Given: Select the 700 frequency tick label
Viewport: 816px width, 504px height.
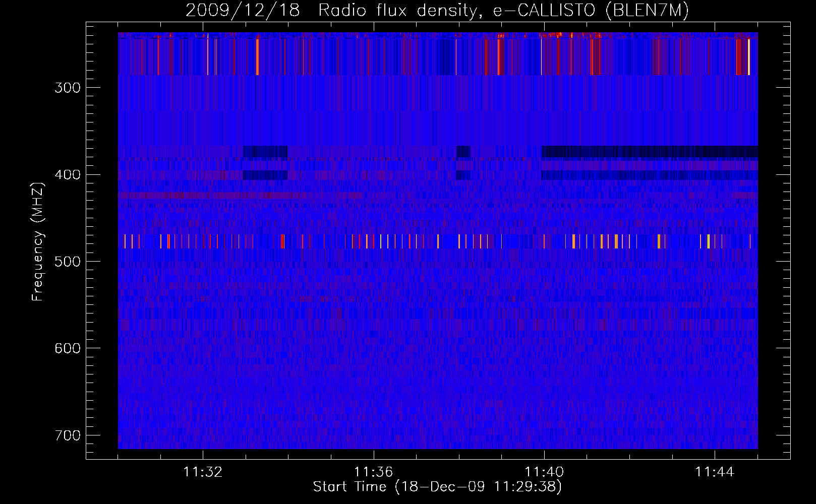Looking at the screenshot, I should 68,435.
